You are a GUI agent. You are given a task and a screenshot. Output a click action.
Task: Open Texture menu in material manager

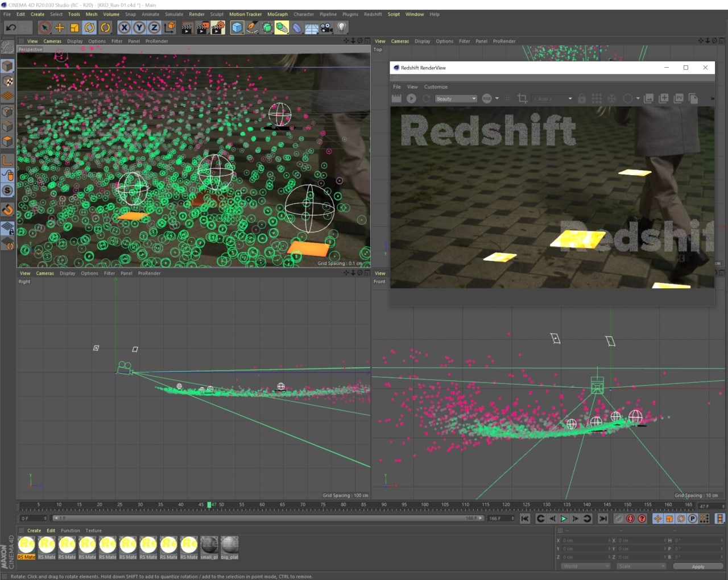coord(93,531)
